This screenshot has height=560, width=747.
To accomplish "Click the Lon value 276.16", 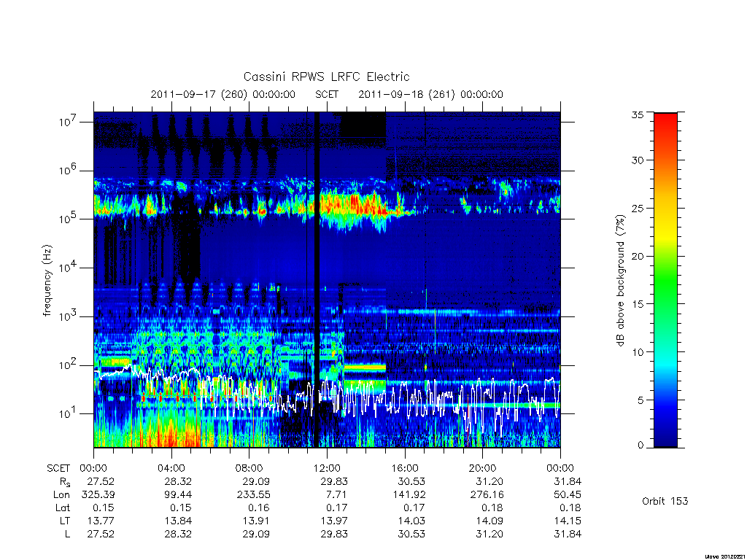I will click(487, 494).
